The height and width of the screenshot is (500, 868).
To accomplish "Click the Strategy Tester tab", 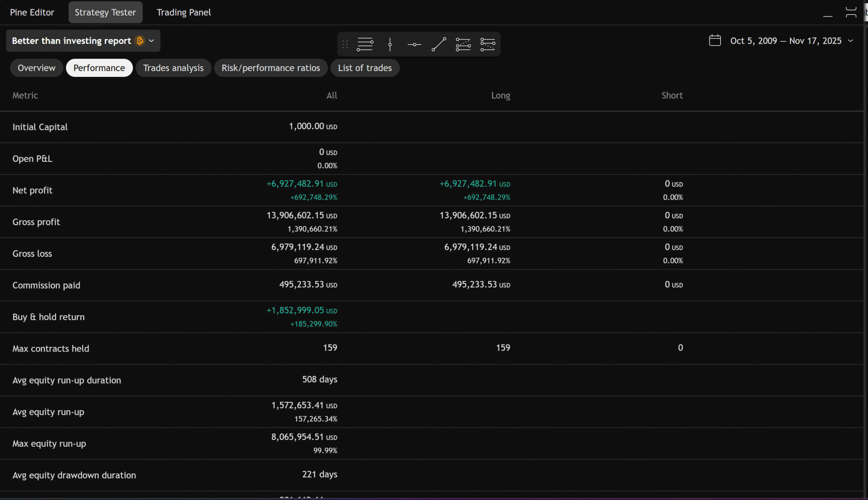I will click(x=105, y=12).
